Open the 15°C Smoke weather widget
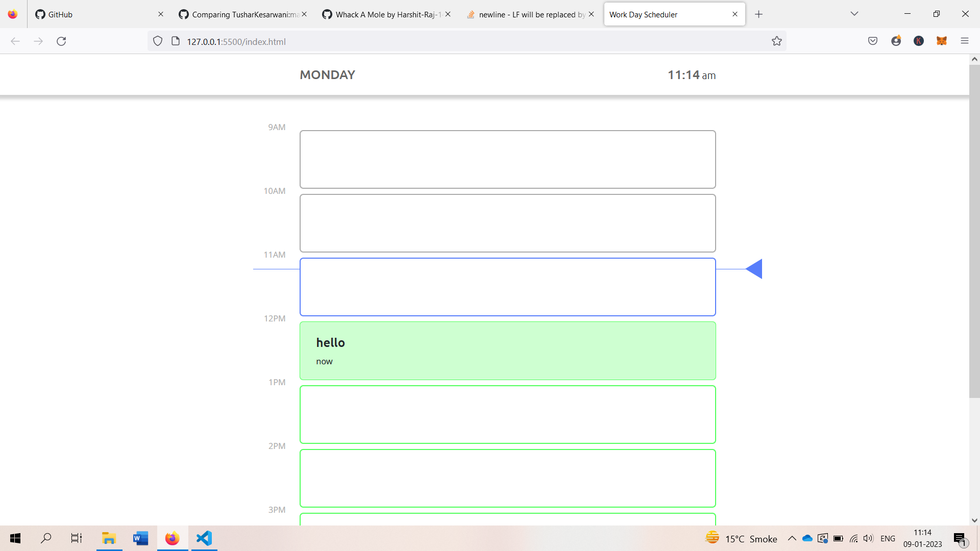980x551 pixels. (741, 538)
